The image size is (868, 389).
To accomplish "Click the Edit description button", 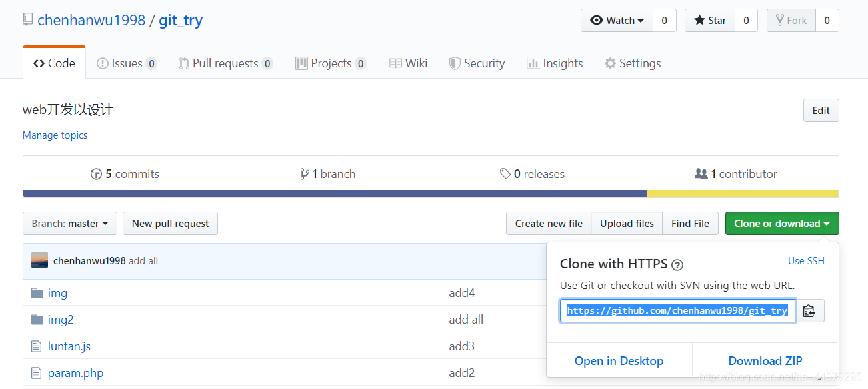I will pos(821,111).
